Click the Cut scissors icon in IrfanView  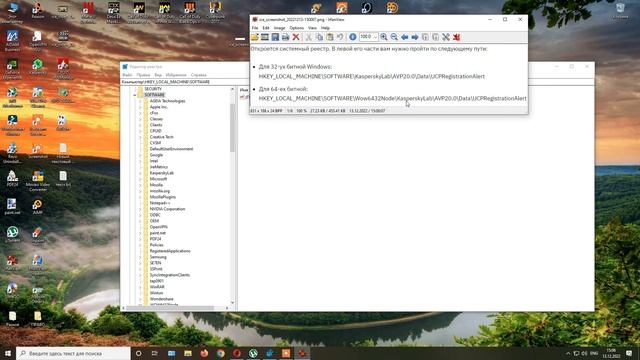pyautogui.click(x=309, y=37)
